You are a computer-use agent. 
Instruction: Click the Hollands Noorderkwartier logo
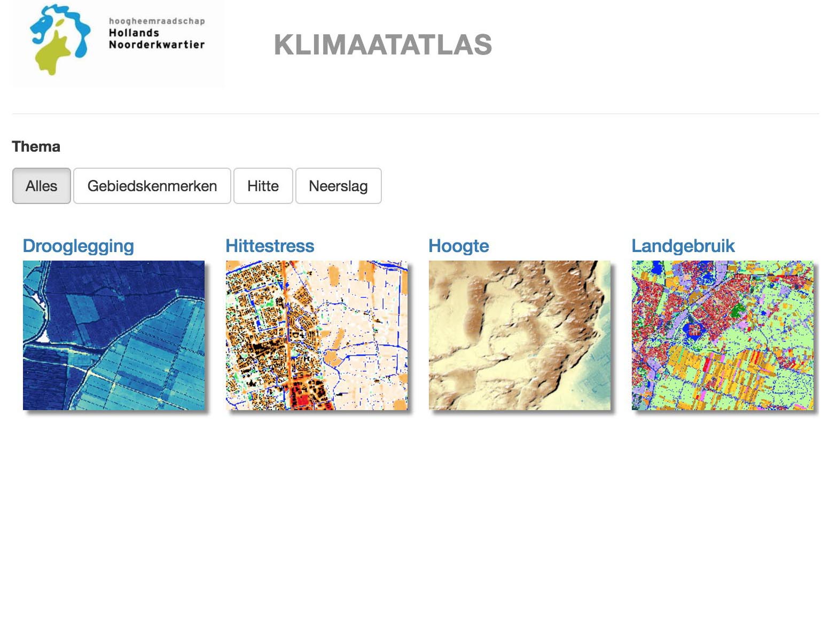pos(118,43)
